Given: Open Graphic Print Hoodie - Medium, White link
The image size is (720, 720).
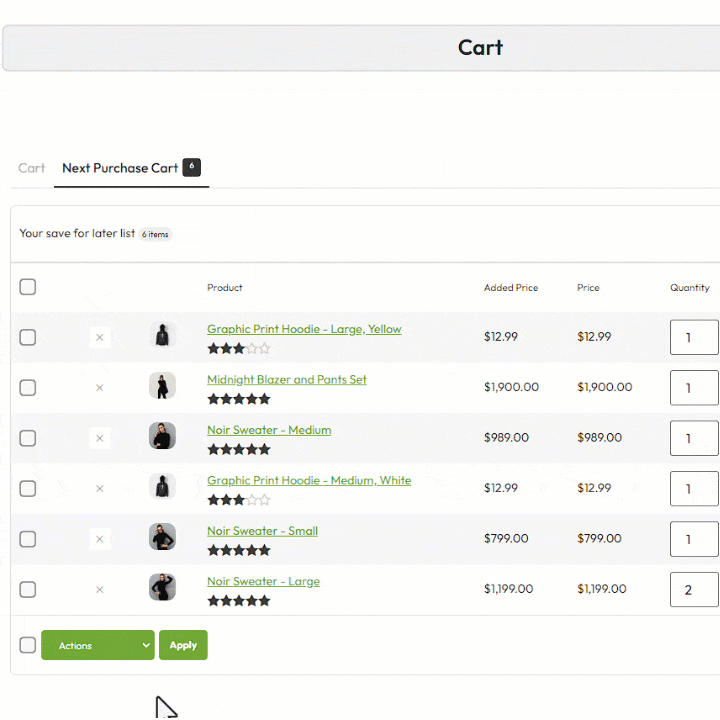Looking at the screenshot, I should [x=309, y=480].
